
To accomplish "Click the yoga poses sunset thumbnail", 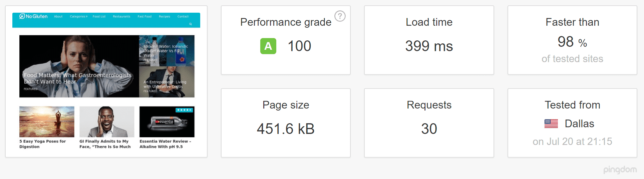I will pos(47,122).
